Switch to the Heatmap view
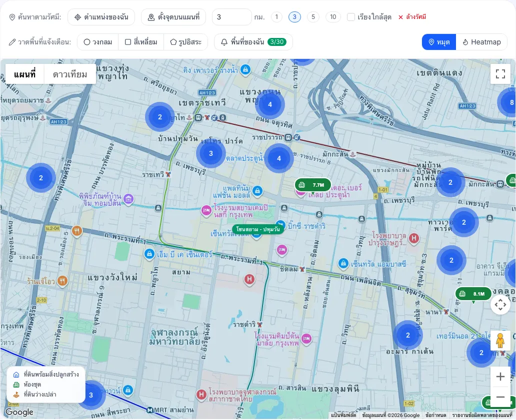This screenshot has height=420, width=516. pos(481,42)
